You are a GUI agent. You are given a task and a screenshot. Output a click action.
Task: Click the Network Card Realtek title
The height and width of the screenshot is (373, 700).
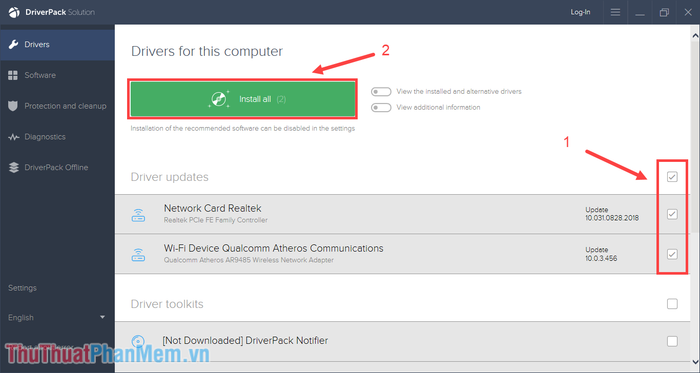pos(212,208)
